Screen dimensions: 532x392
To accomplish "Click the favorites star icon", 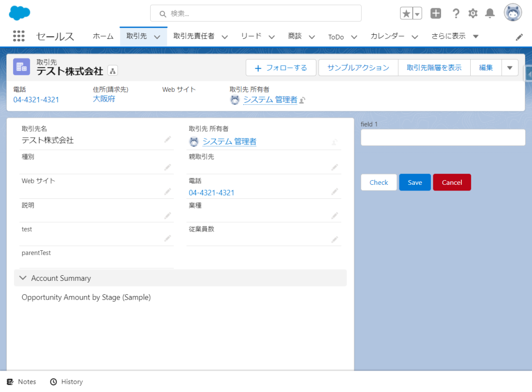I will pyautogui.click(x=406, y=13).
